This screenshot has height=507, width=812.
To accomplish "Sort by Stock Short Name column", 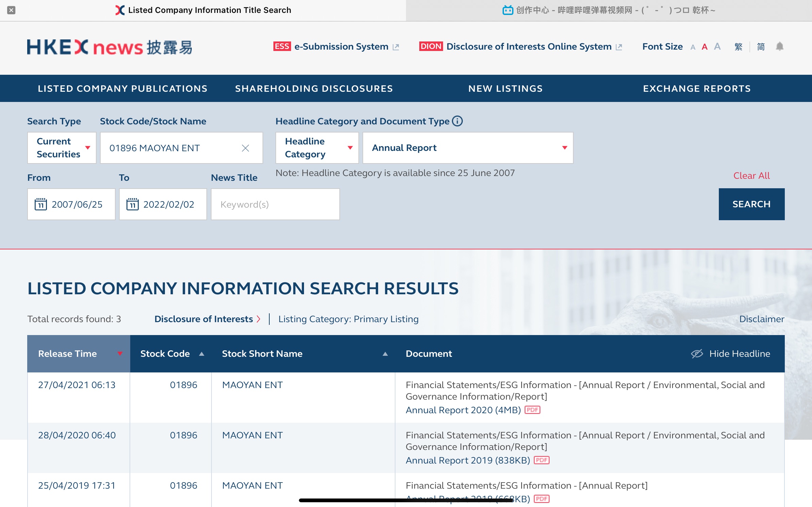I will 303,354.
